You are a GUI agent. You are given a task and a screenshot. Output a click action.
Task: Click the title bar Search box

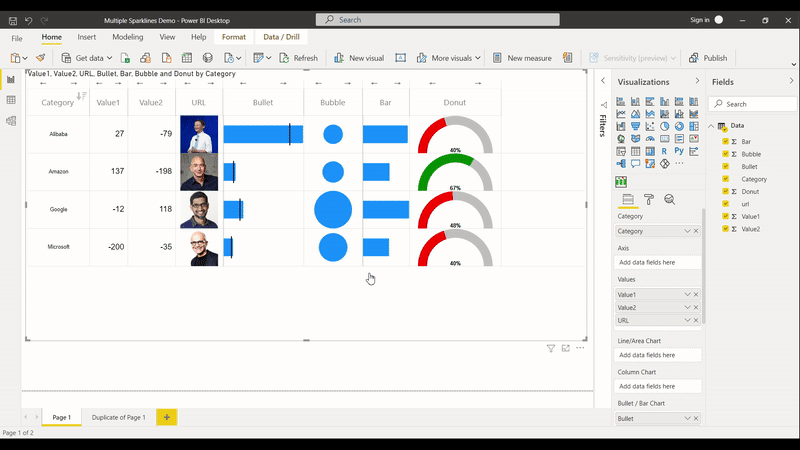438,20
